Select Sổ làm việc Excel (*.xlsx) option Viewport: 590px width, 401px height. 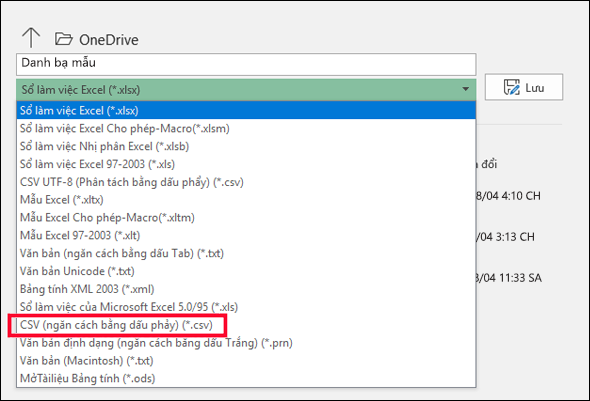[x=246, y=111]
